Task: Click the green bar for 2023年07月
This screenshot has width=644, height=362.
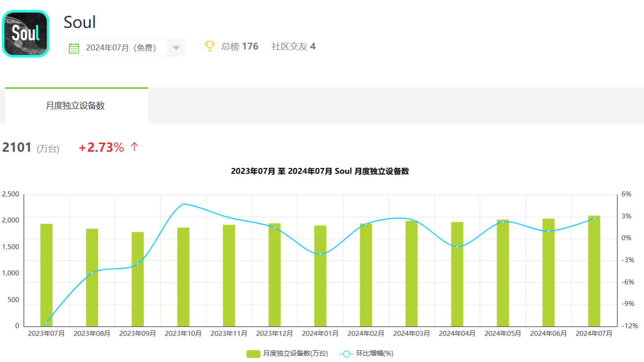Action: pos(46,275)
